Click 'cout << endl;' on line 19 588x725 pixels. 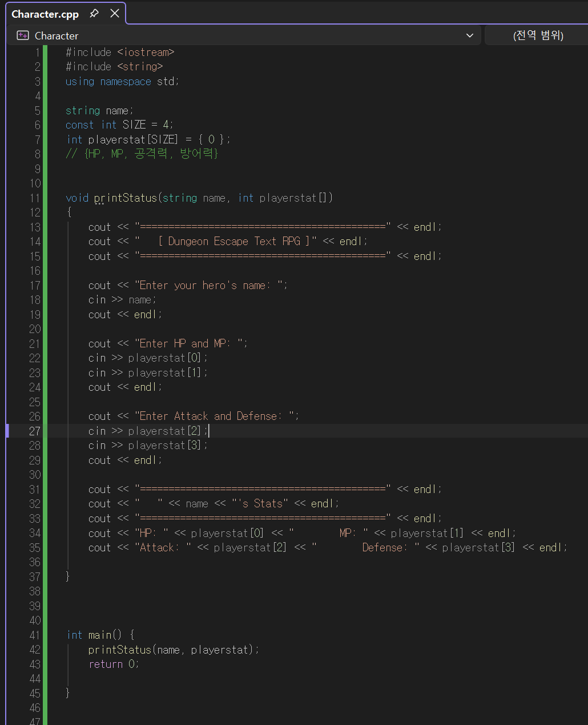(125, 314)
